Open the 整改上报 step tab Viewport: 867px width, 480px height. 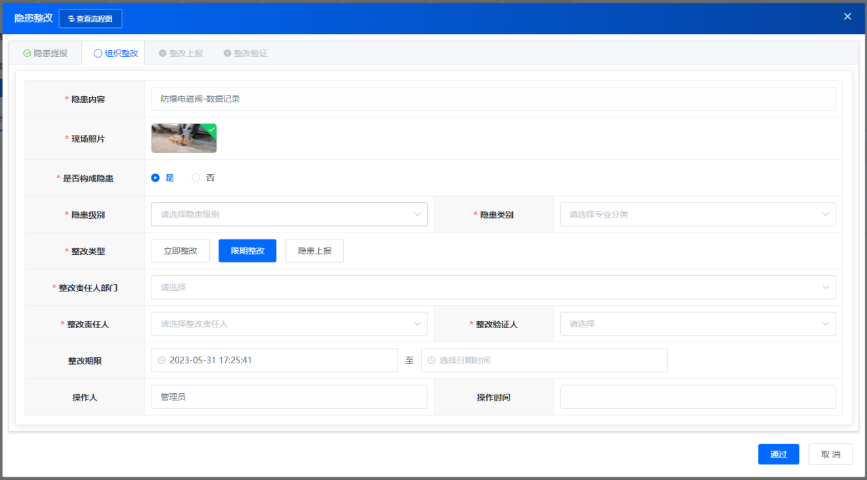(180, 53)
